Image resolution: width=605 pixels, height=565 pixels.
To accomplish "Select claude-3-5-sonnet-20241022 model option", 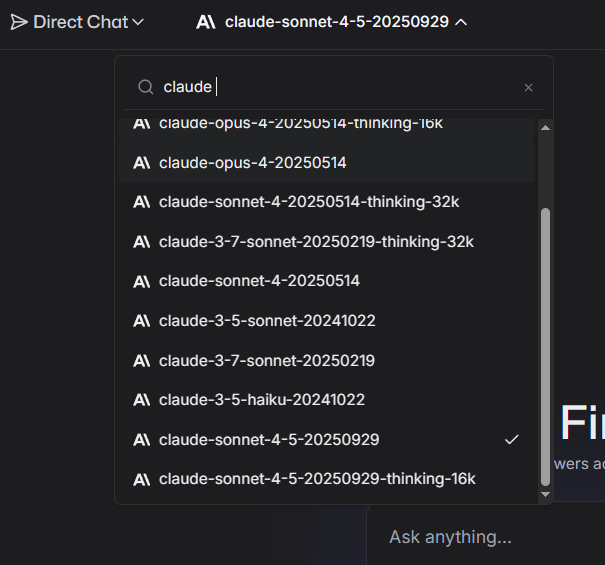I will click(266, 321).
